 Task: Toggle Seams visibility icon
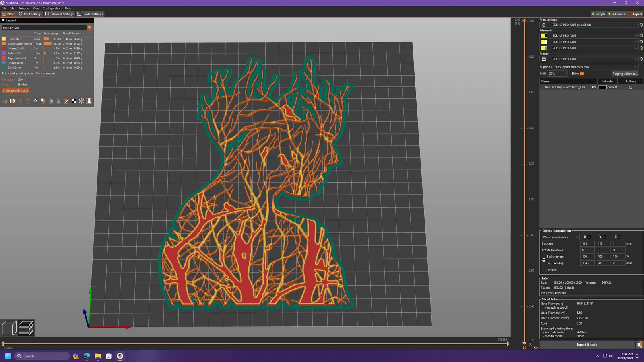pyautogui.click(x=35, y=101)
